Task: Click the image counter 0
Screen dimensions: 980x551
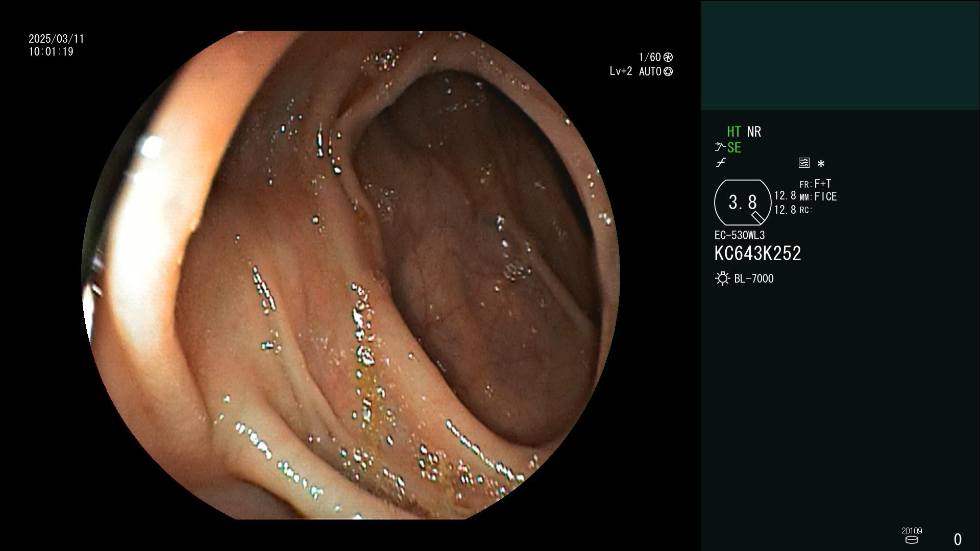Action: click(958, 539)
